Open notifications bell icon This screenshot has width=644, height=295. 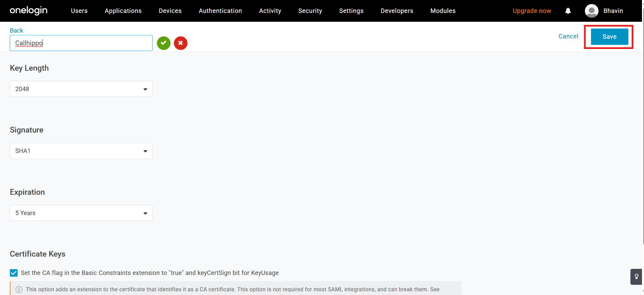(568, 11)
